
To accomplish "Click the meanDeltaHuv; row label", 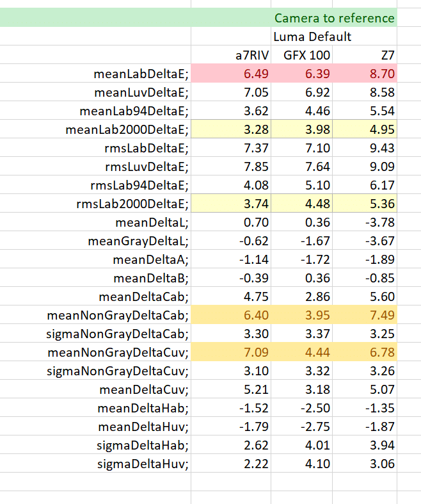I will tap(143, 427).
